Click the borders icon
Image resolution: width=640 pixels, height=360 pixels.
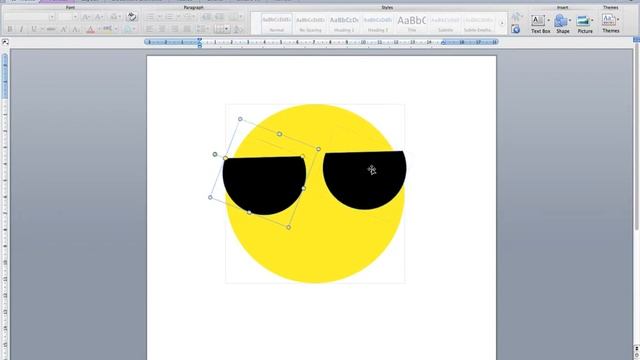click(x=220, y=29)
